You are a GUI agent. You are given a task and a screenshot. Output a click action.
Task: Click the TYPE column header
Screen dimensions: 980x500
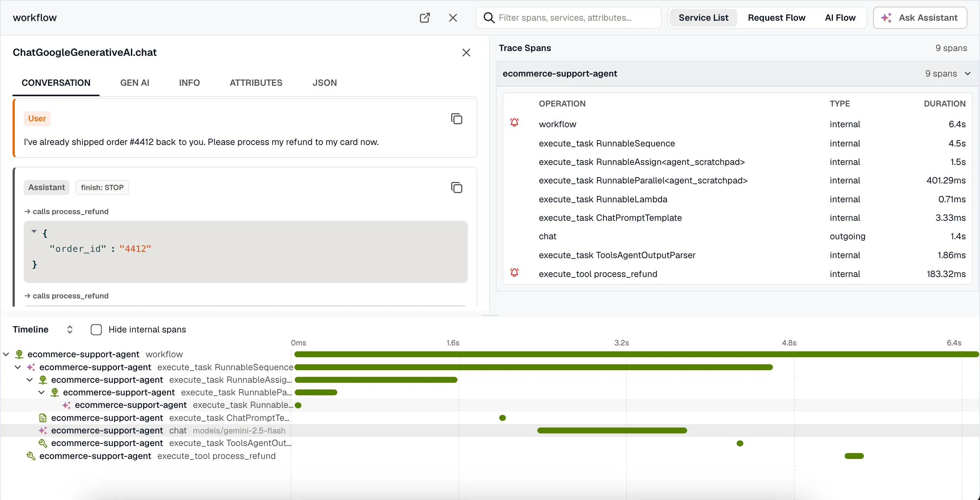click(x=839, y=104)
